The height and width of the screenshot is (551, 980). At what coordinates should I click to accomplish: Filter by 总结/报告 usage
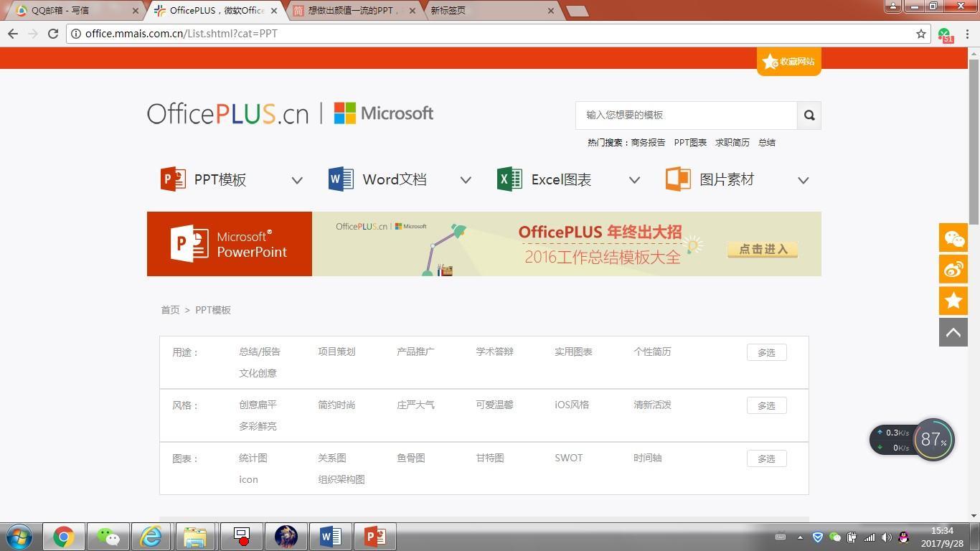click(x=260, y=352)
